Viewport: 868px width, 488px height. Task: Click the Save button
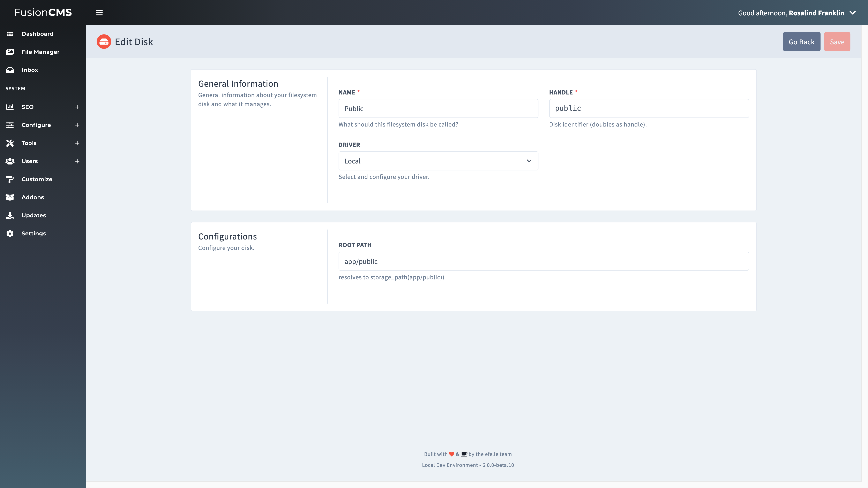click(x=837, y=42)
